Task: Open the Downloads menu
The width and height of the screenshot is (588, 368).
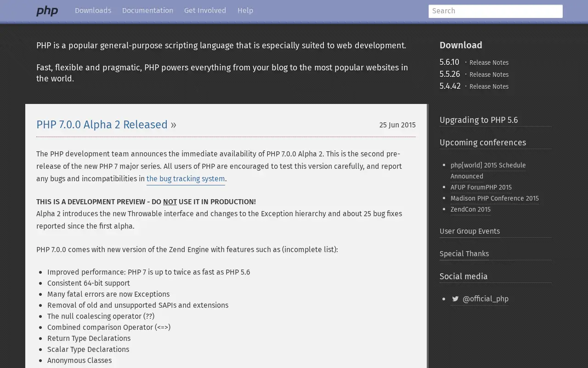Action: pyautogui.click(x=93, y=11)
